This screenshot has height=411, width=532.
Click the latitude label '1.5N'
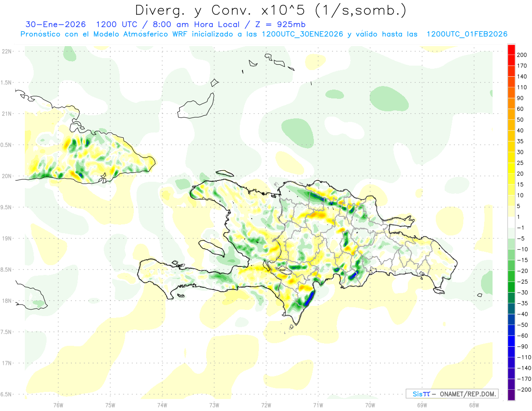[7, 82]
